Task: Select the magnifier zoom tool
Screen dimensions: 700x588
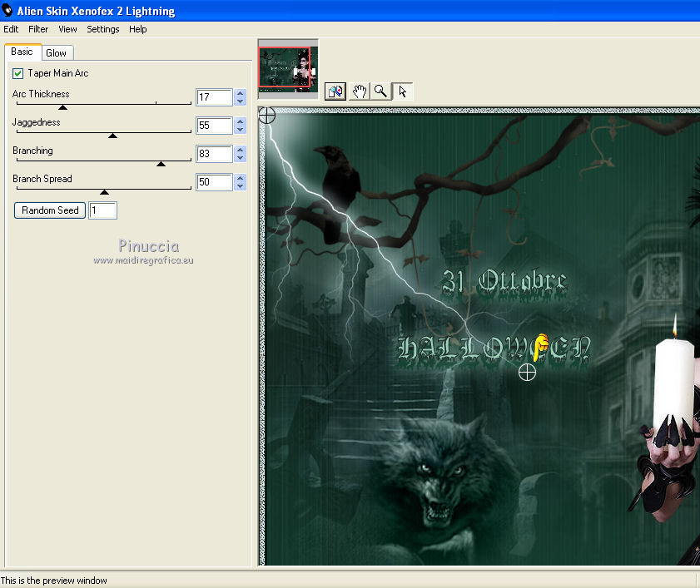Action: pyautogui.click(x=381, y=91)
